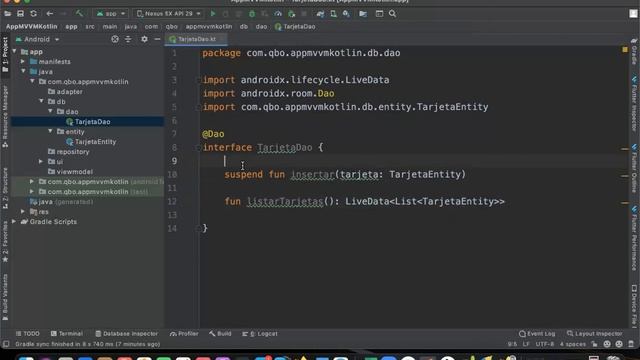The height and width of the screenshot is (360, 640).
Task: Toggle the 1: Project side tool window
Action: coord(5,55)
